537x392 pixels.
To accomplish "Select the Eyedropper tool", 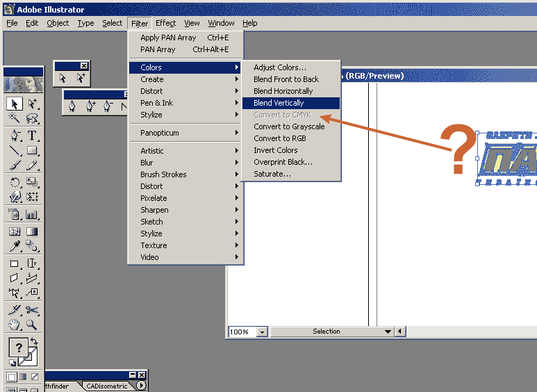I will [15, 246].
